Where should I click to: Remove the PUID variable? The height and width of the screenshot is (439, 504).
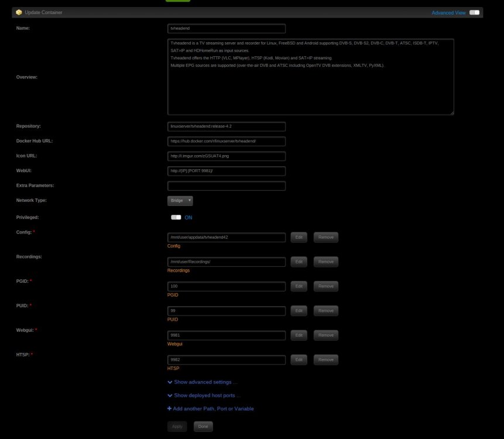pyautogui.click(x=326, y=311)
